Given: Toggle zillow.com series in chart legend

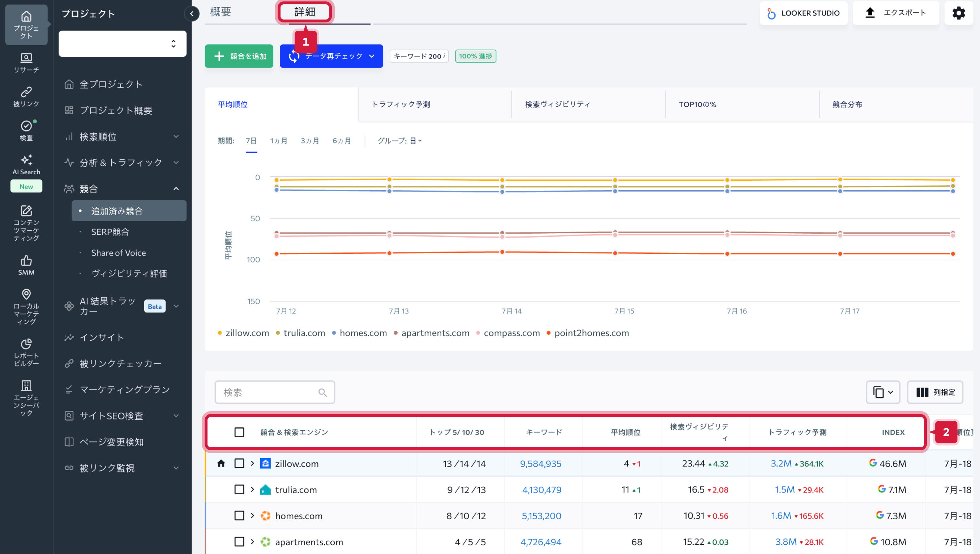Looking at the screenshot, I should (x=244, y=333).
